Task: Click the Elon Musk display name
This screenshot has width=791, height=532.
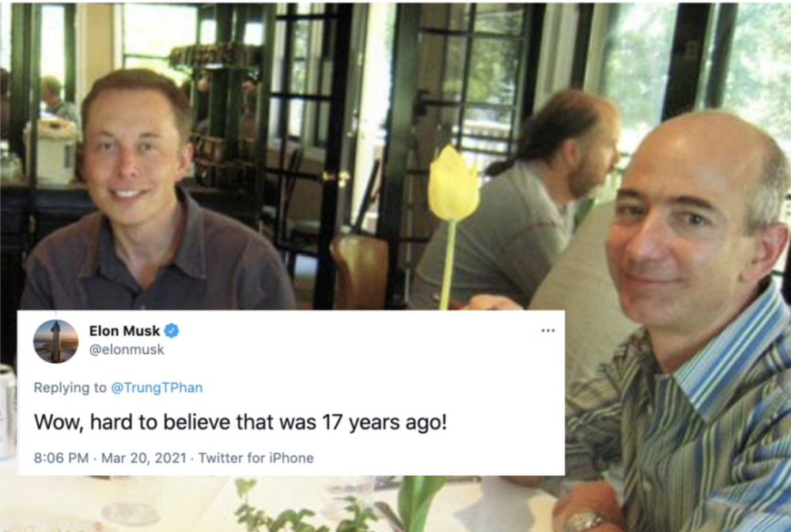Action: tap(125, 330)
